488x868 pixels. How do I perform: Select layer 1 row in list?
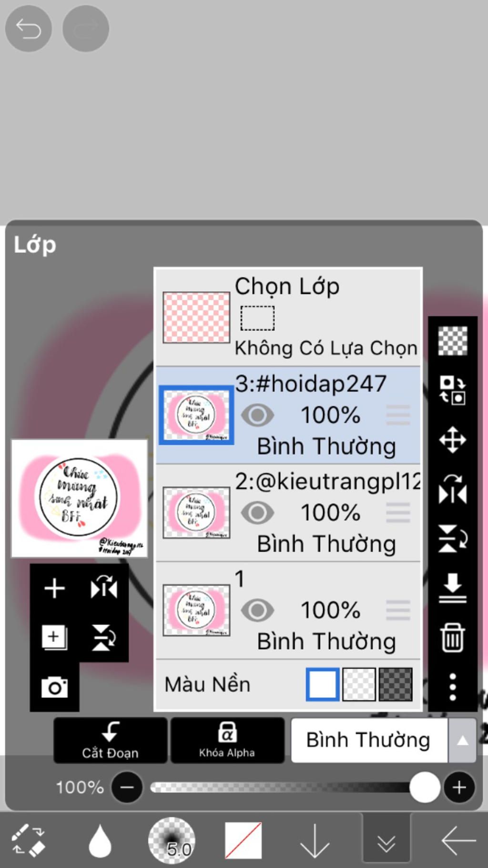288,610
